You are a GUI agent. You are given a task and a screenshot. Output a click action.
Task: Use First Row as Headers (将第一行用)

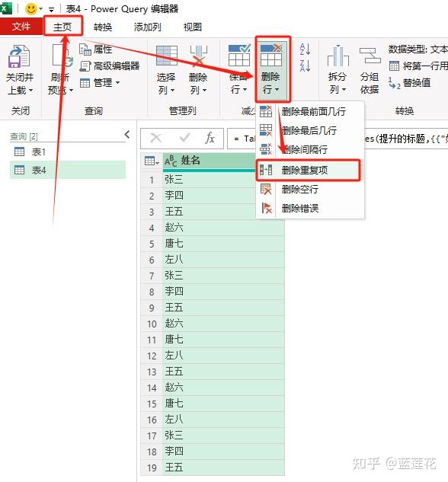tap(418, 65)
